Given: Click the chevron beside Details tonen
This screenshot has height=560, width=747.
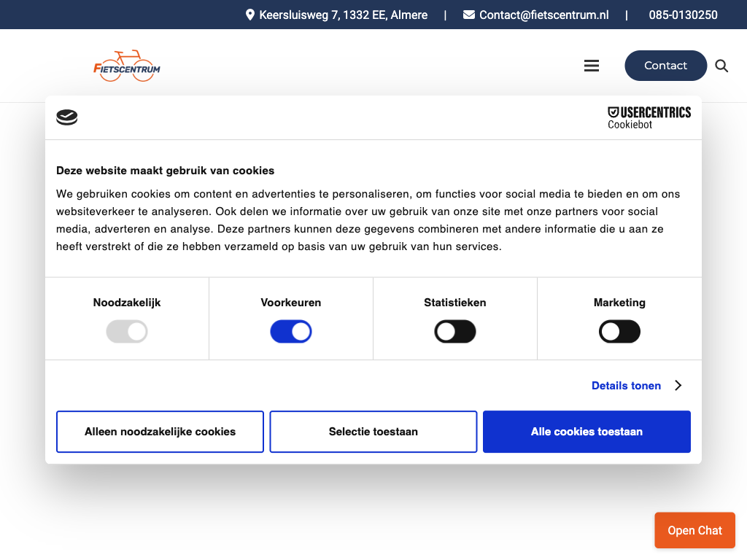Looking at the screenshot, I should point(678,386).
